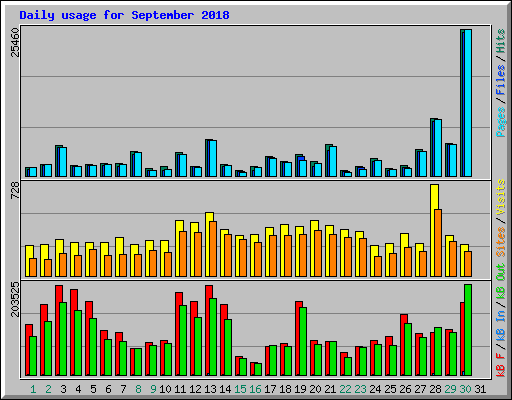Viewport: 512px width, 400px height.
Task: Click the 25460 axis value
Action: (x=15, y=42)
